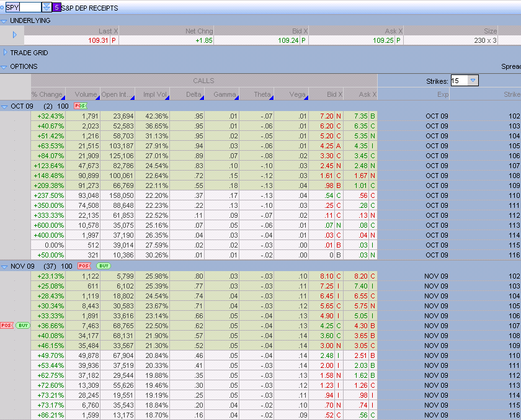Click the BUY badge on the NOV 09 header
Screen dimensions: 521x420
[104, 266]
